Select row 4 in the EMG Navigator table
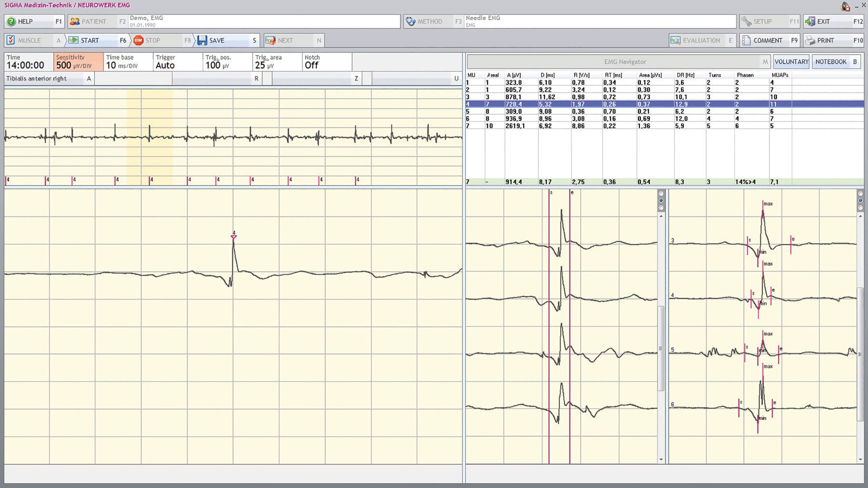Image resolution: width=868 pixels, height=488 pixels. point(530,104)
